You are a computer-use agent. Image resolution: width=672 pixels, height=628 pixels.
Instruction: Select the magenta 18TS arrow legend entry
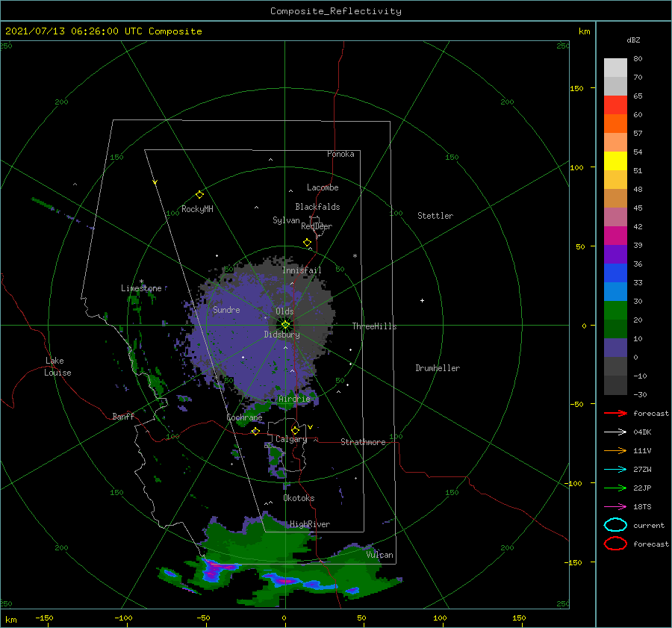615,507
